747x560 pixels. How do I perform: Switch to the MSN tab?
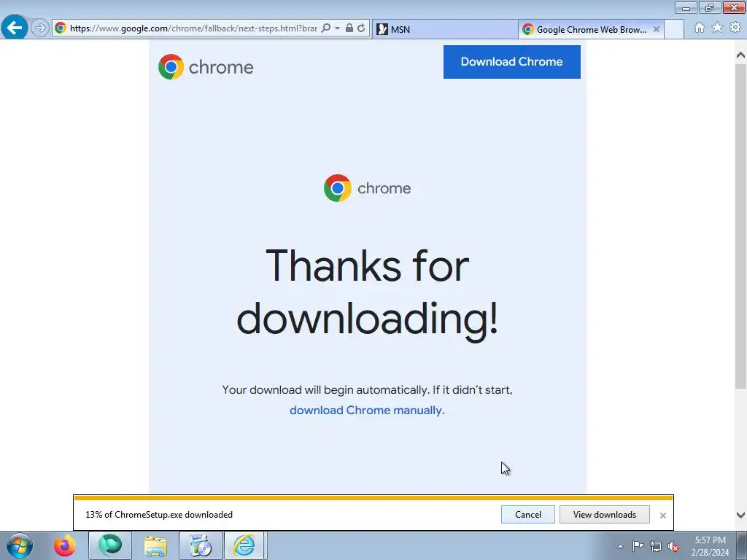coord(444,29)
